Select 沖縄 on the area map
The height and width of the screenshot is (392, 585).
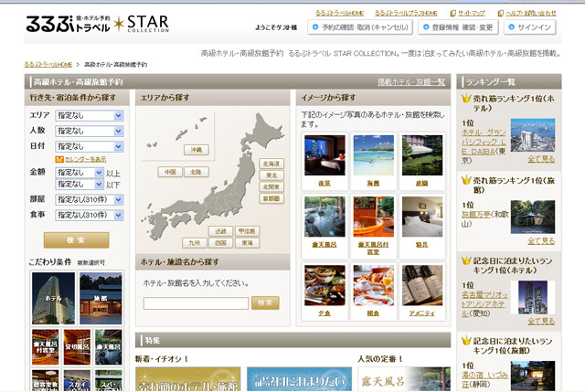click(x=197, y=150)
